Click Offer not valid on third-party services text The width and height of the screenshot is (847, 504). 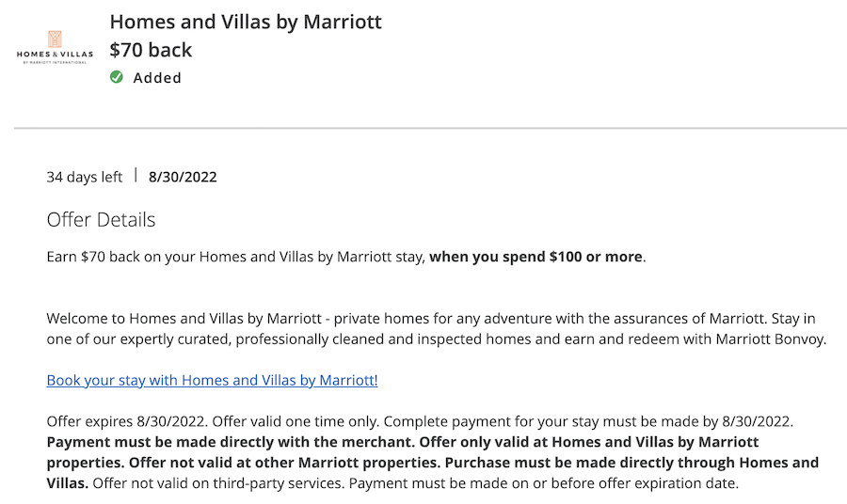point(218,483)
